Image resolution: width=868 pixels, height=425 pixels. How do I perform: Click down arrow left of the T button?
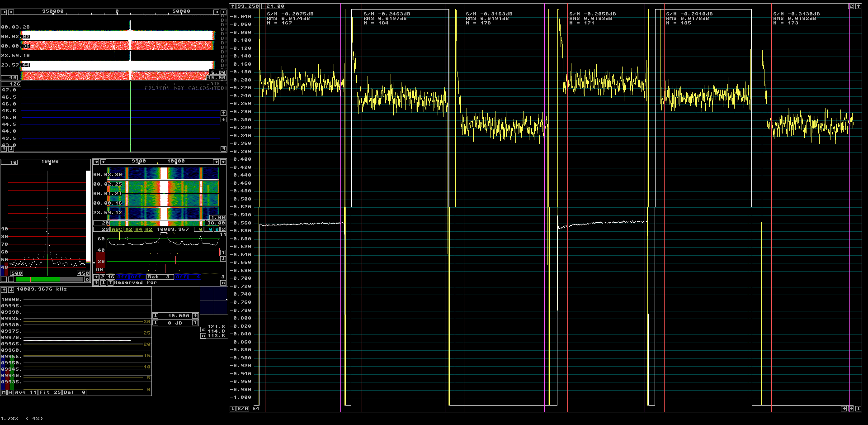tap(103, 282)
